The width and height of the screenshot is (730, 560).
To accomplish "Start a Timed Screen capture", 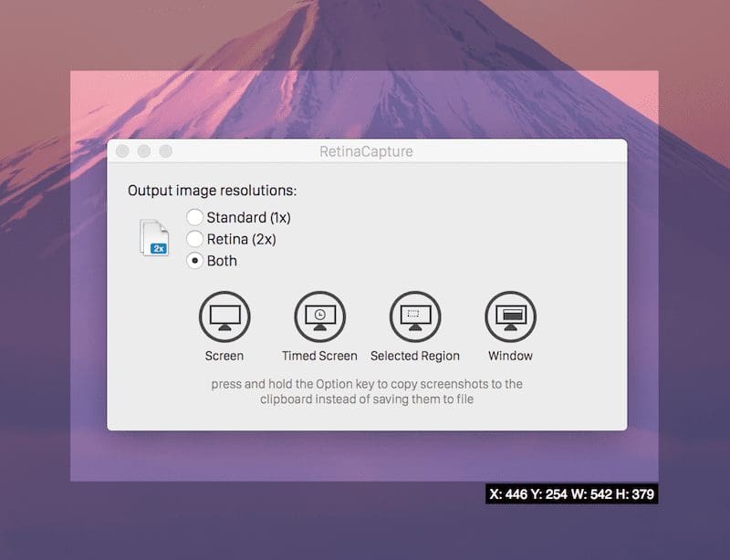I will (x=320, y=316).
